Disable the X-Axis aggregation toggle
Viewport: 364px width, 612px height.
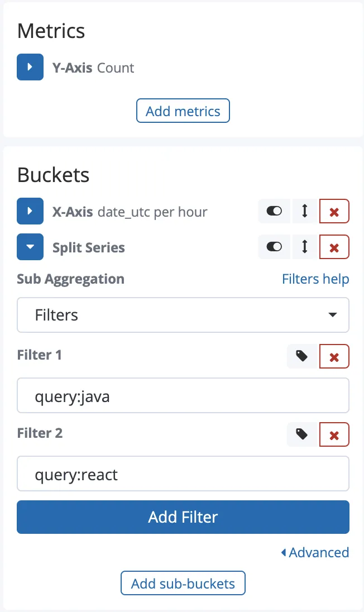274,212
